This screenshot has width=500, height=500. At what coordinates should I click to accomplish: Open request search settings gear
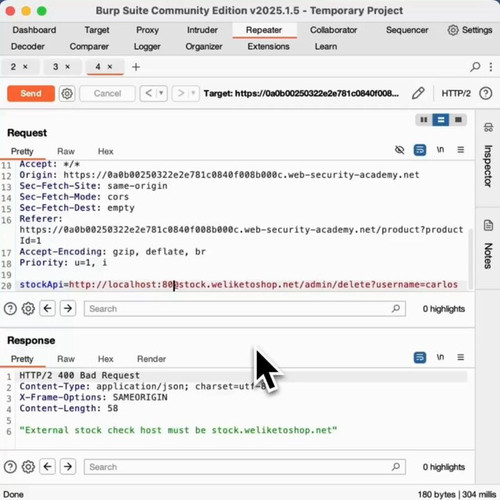28,309
